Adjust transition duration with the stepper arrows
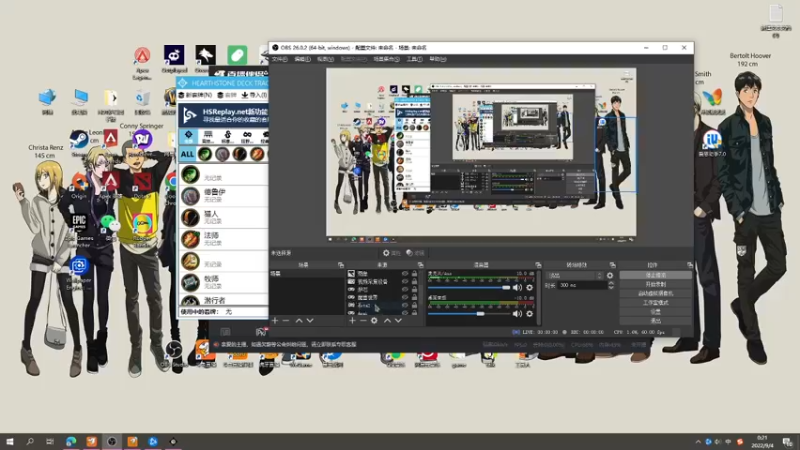Viewport: 800px width, 450px height. tap(611, 285)
